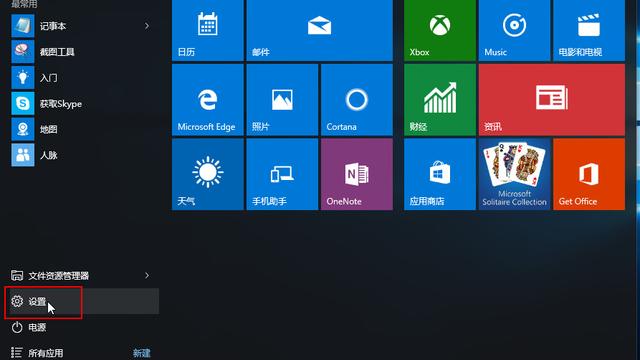Screen dimensions: 640x360
Task: Open the Photos tile (照片)
Action: click(x=282, y=100)
